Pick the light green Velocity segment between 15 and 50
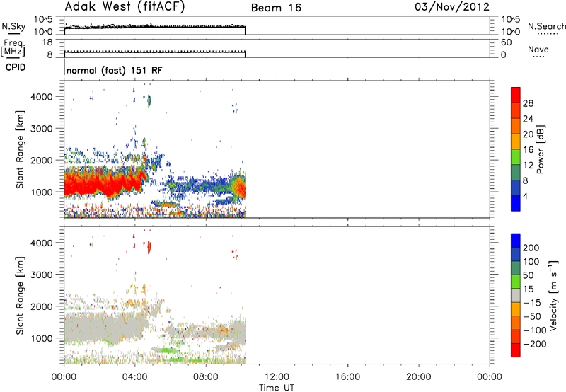The image size is (566, 392). point(516,282)
